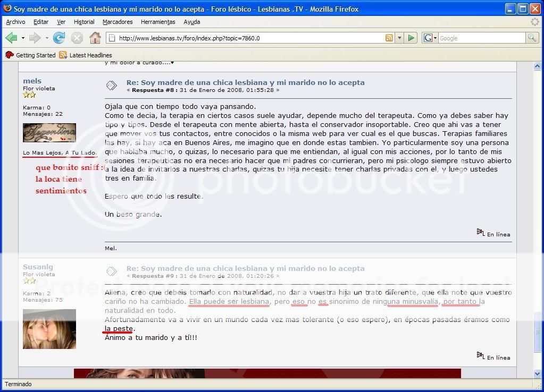
Task: Click the Reload page icon
Action: click(x=59, y=38)
